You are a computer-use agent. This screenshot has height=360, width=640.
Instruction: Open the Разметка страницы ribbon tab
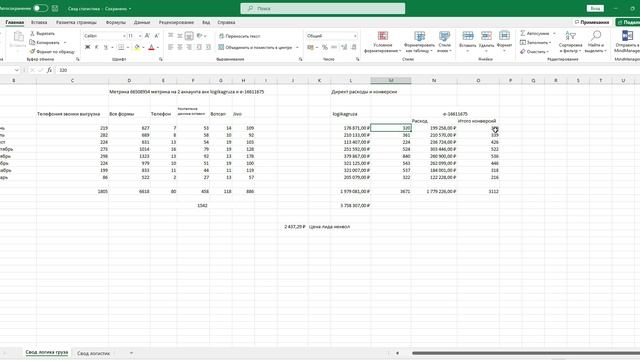76,22
